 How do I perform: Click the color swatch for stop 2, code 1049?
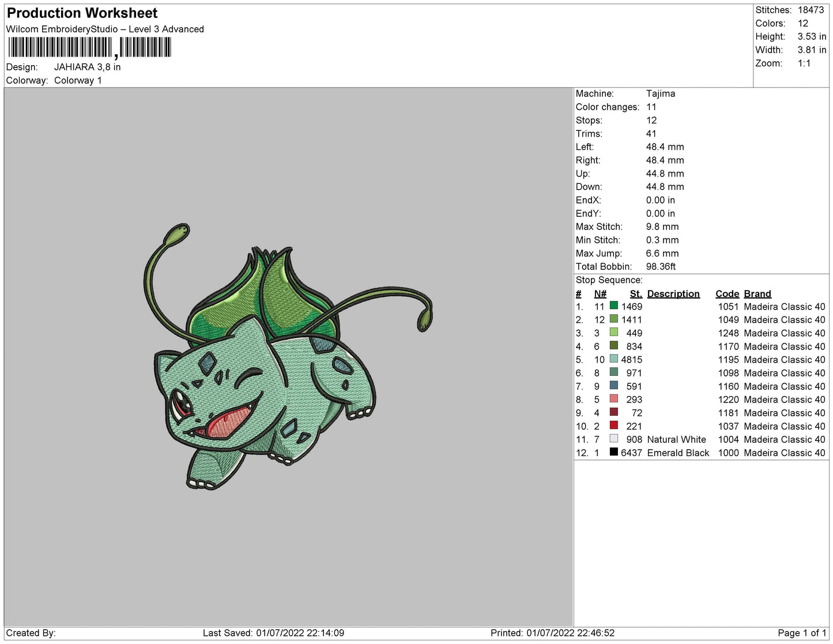point(614,319)
